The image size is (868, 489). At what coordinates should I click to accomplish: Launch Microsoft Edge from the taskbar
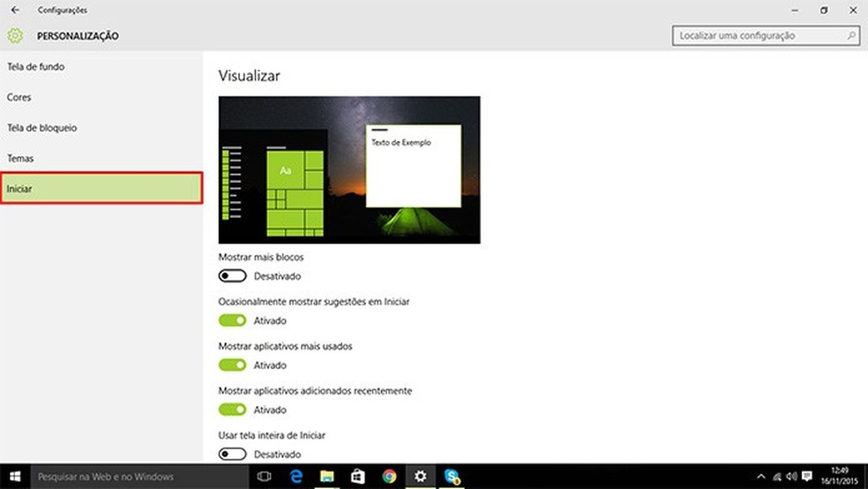tap(296, 477)
